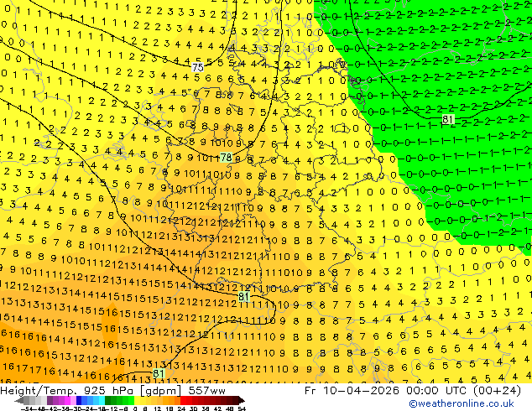The image size is (532, 411).
Task: Open the weatheronline.co.uk copyright link
Action: tap(462, 403)
